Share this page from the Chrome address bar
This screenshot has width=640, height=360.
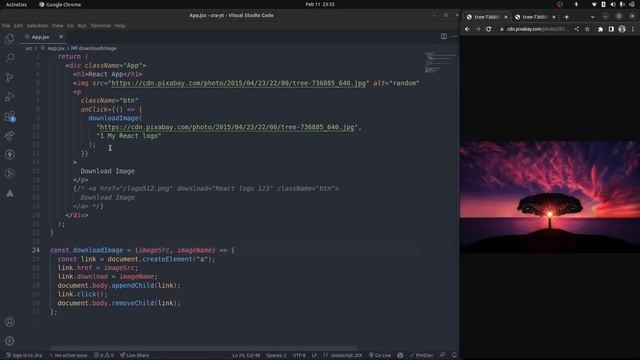click(x=577, y=29)
